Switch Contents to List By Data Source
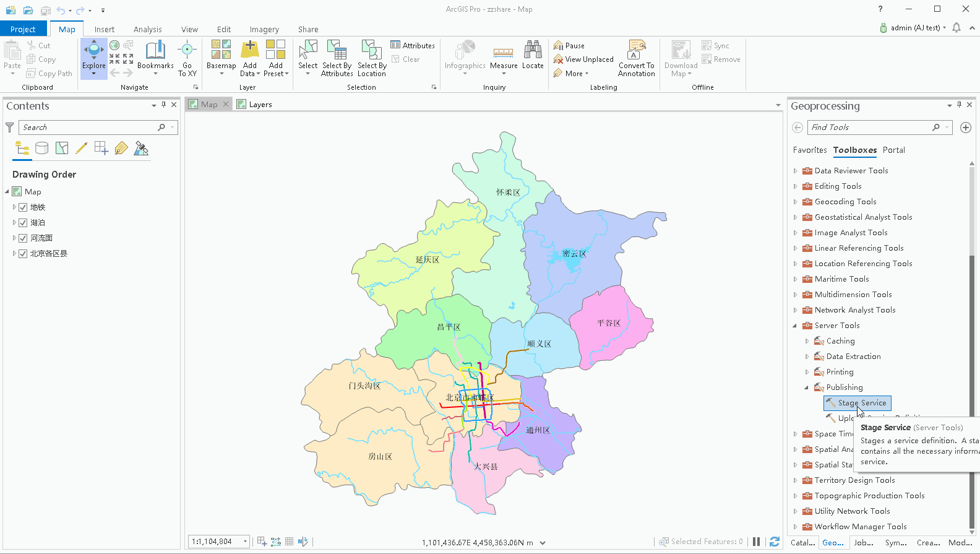The height and width of the screenshot is (554, 980). (42, 148)
